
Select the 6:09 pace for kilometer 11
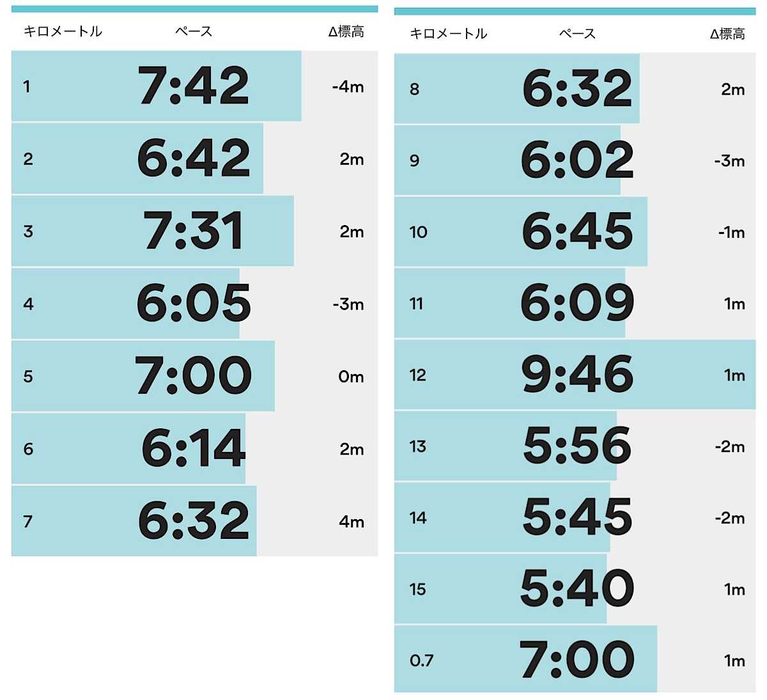(577, 303)
